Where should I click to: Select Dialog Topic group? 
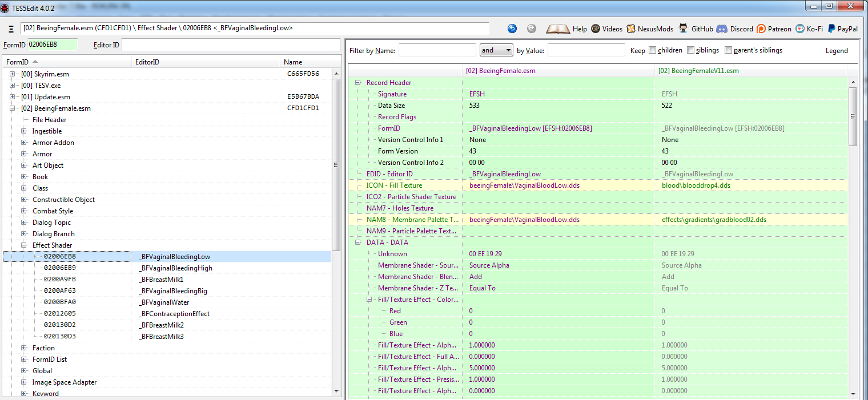coord(52,223)
